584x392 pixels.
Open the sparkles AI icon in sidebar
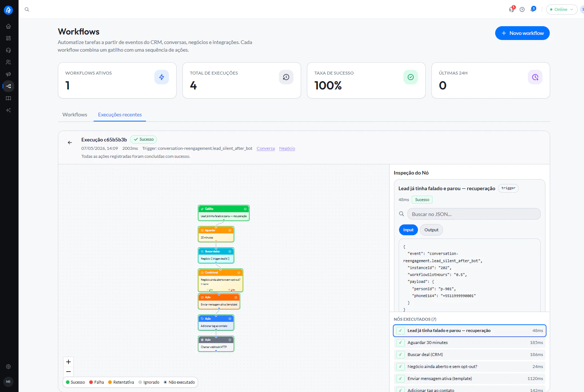(x=8, y=110)
